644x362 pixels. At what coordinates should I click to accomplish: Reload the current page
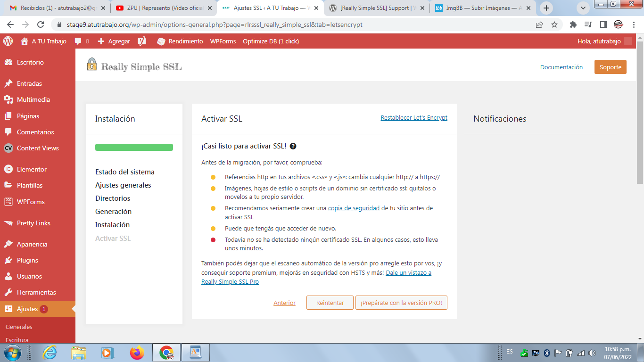pyautogui.click(x=41, y=25)
